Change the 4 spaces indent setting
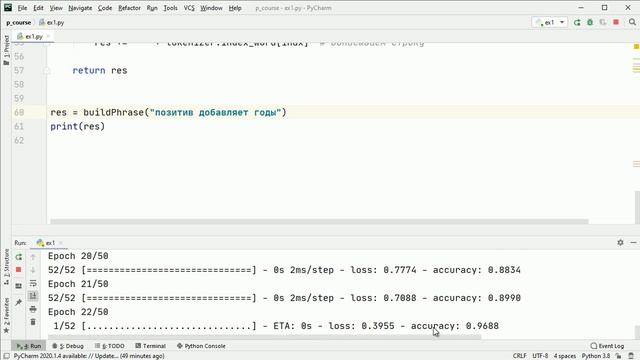640x360 pixels. 564,356
